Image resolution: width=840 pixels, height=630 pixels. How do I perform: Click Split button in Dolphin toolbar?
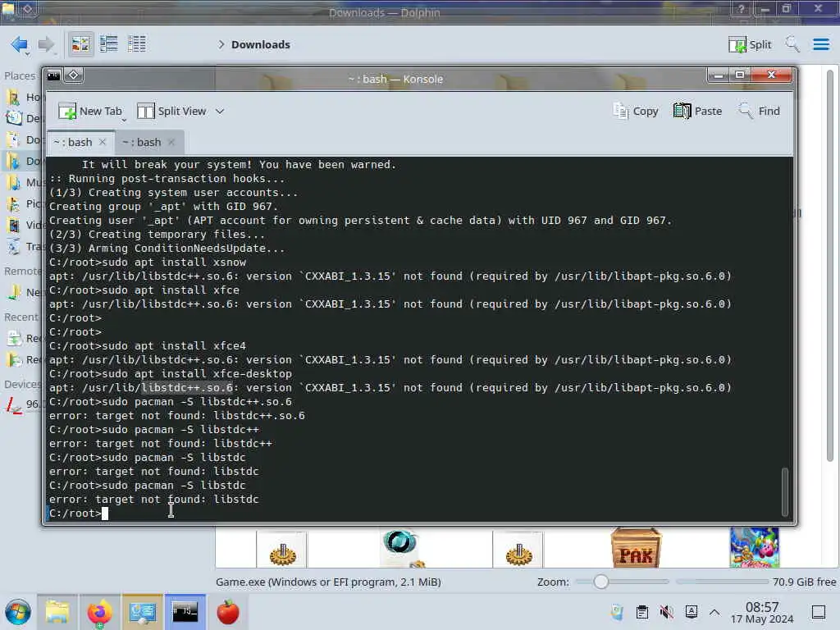(x=750, y=44)
